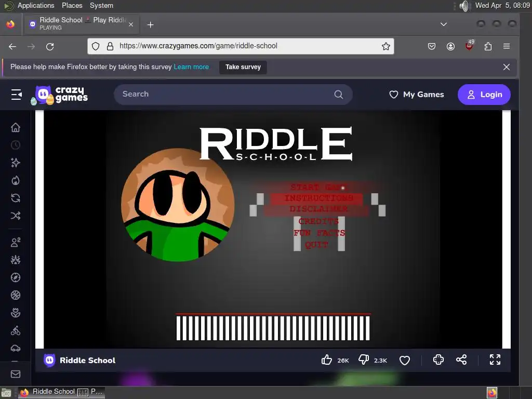Add Riddle School to favorites heart
The image size is (532, 399).
click(x=404, y=361)
